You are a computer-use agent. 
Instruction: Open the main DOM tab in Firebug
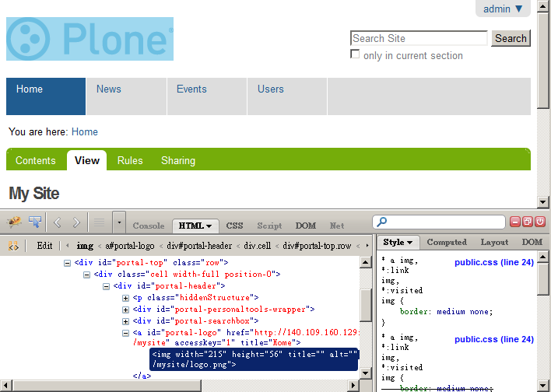(x=305, y=226)
